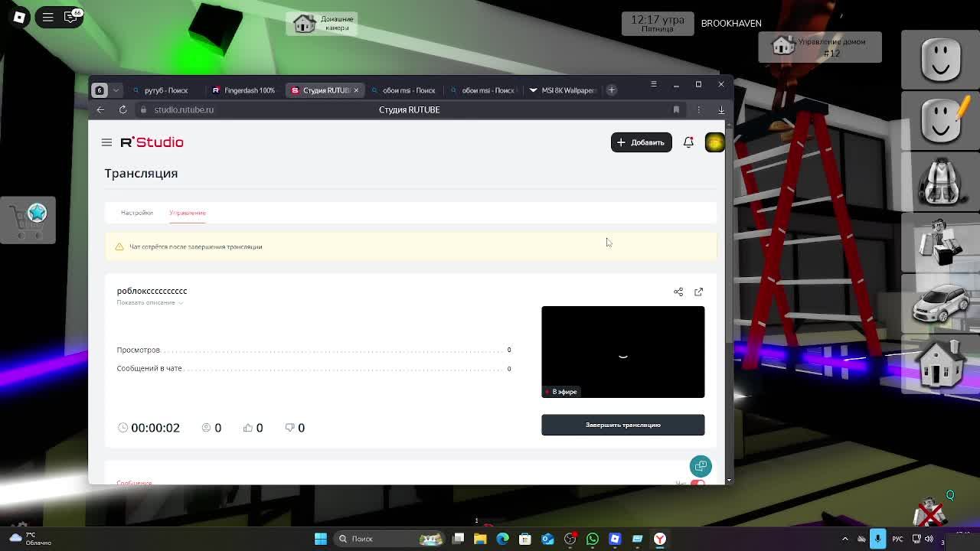The width and height of the screenshot is (980, 551).
Task: Click stream title 'роблоксссссссссс'
Action: tap(152, 291)
